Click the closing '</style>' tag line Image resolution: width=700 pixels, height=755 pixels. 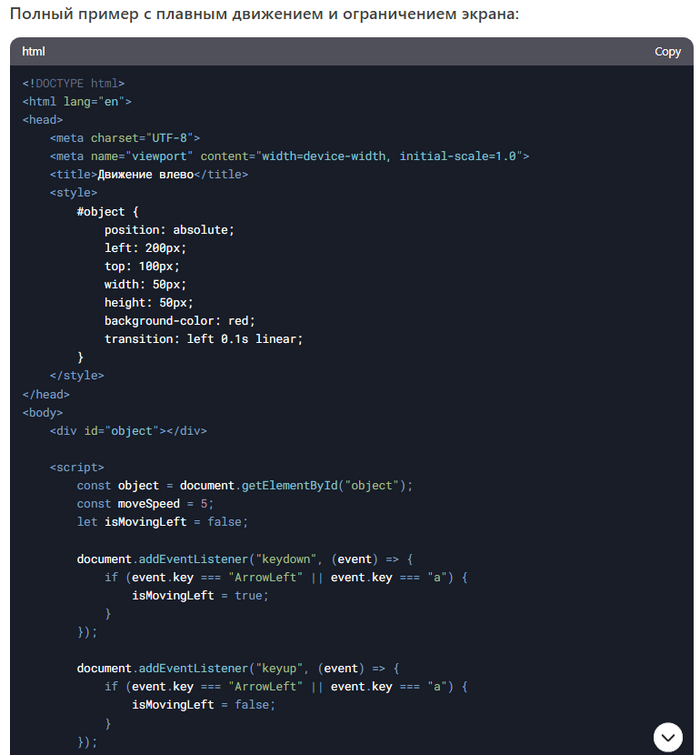(x=77, y=376)
